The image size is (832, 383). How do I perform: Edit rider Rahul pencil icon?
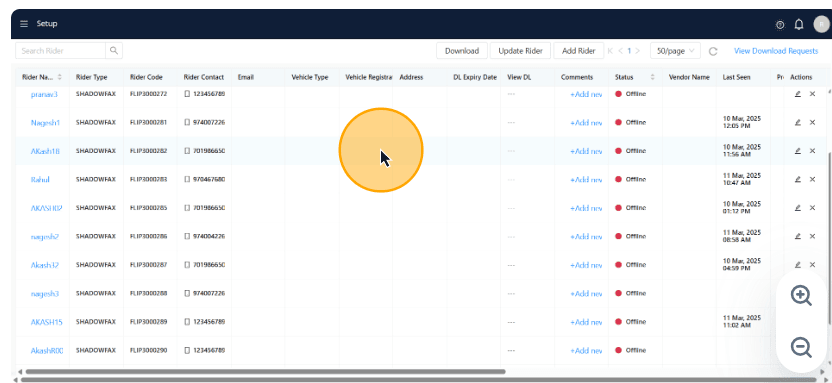[798, 179]
